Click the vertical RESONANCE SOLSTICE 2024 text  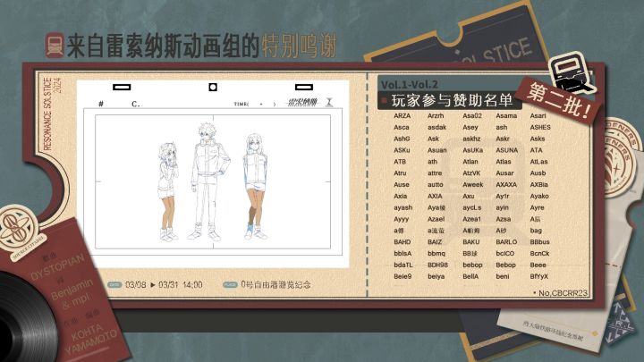tap(53, 114)
